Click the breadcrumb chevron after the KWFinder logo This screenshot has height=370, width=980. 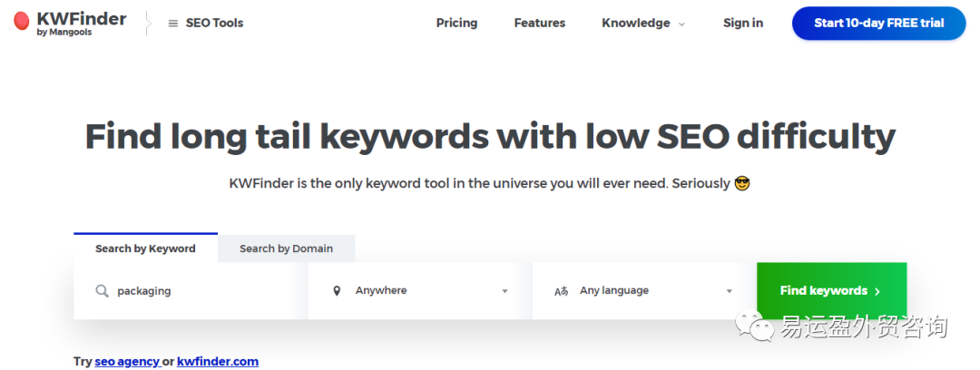(148, 24)
